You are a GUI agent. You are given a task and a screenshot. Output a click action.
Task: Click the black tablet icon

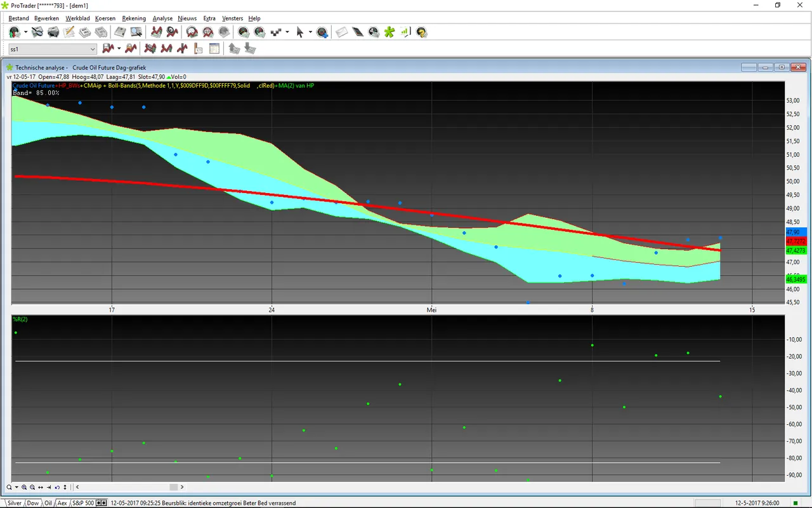click(357, 32)
